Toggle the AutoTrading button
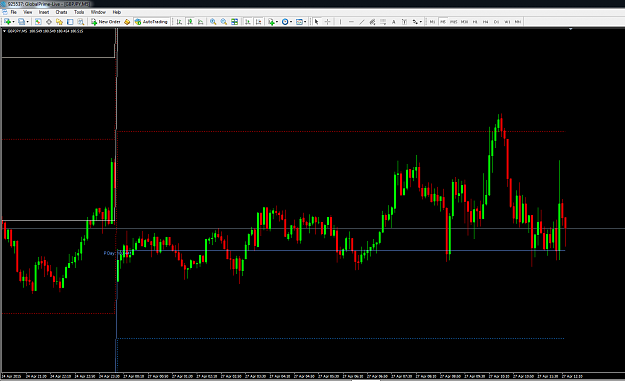Viewport: 625px width, 381px height. tap(151, 22)
